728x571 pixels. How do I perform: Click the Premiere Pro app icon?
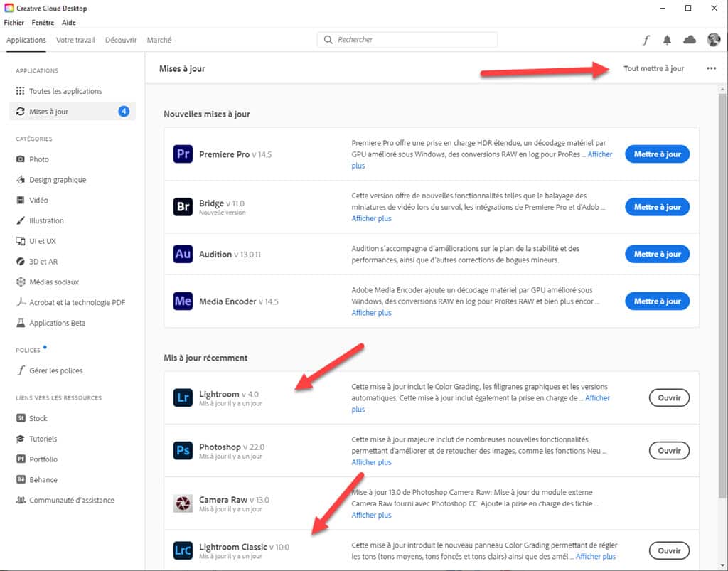click(x=183, y=154)
